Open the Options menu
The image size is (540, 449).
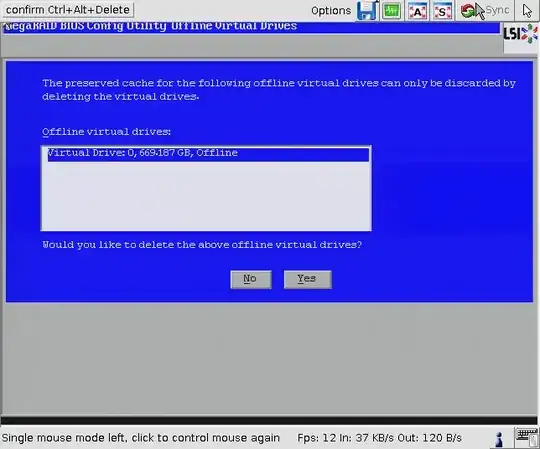(x=331, y=11)
